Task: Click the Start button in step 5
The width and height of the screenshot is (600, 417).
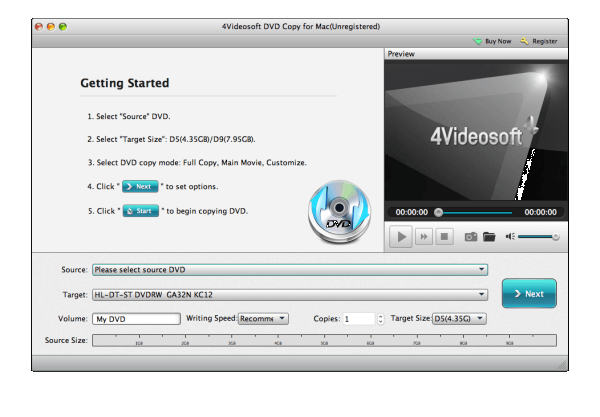Action: tap(140, 211)
